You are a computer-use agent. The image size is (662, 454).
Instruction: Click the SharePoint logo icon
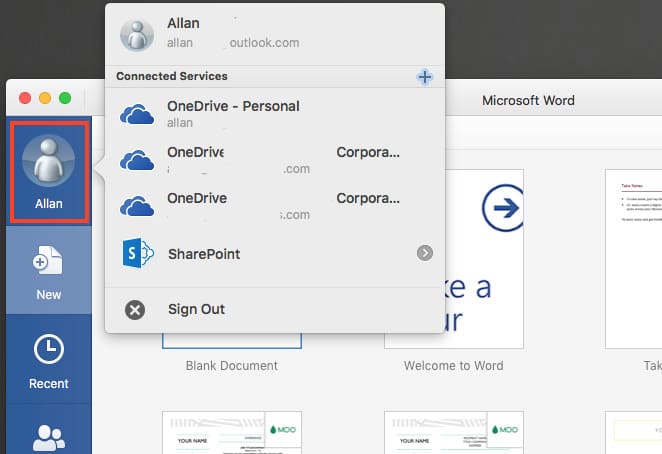pos(136,254)
